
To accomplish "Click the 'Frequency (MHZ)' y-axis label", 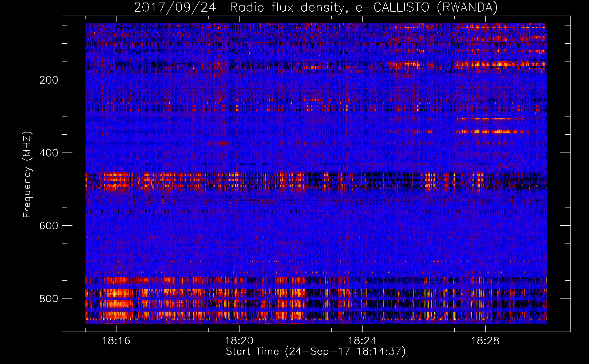I will point(27,175).
